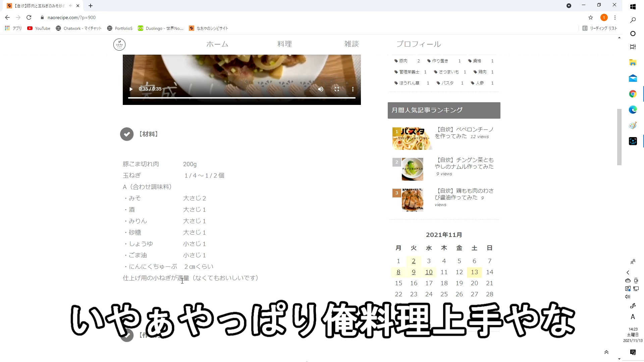
Task: Click the browser menu three-dots icon
Action: pos(615,17)
